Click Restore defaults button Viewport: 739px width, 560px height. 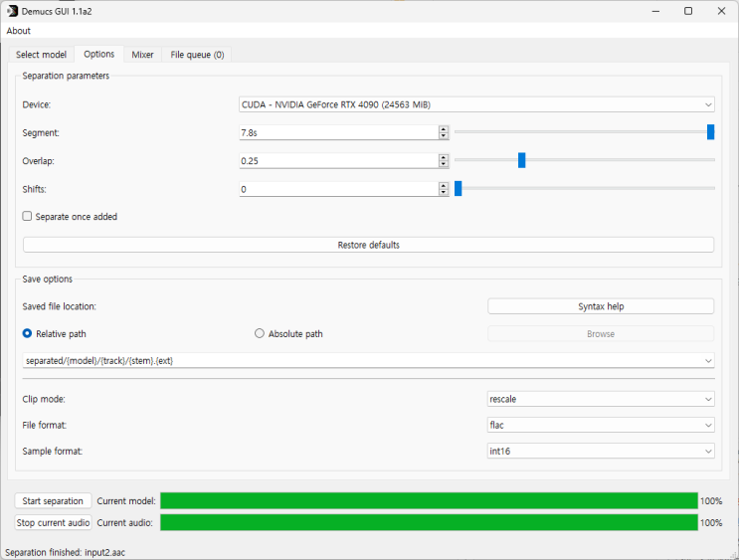[369, 245]
